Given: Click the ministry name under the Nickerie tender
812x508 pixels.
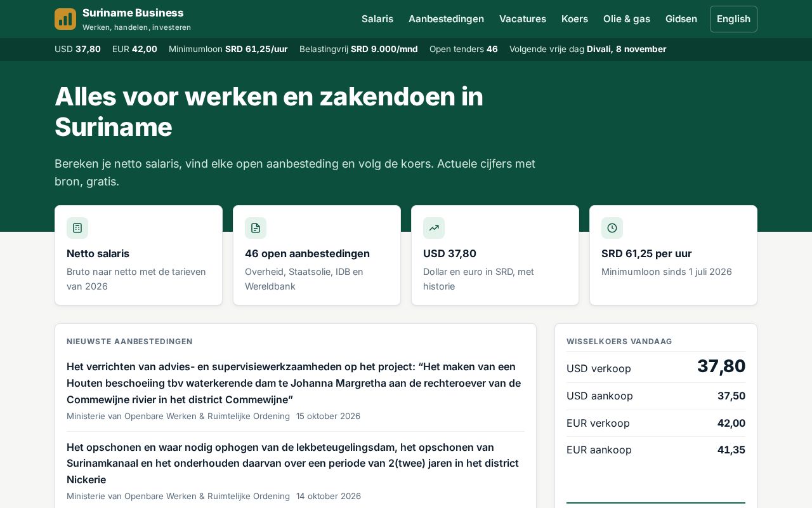Looking at the screenshot, I should coord(178,496).
